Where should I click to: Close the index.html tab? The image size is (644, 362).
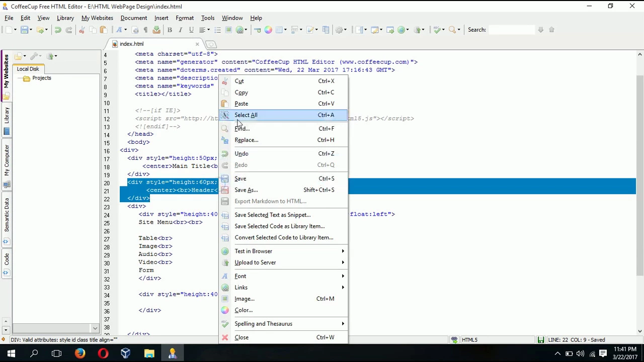coord(197,44)
